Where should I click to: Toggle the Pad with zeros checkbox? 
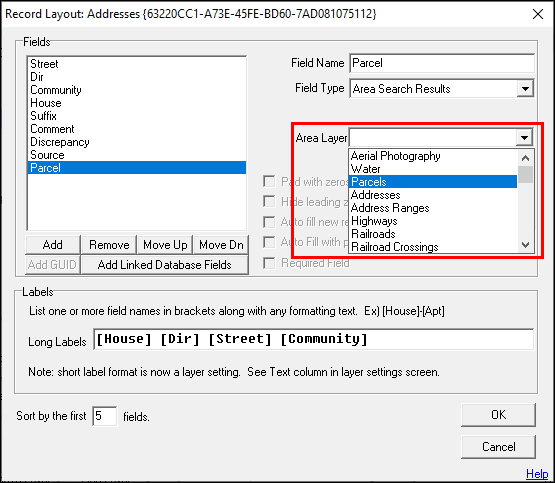269,182
